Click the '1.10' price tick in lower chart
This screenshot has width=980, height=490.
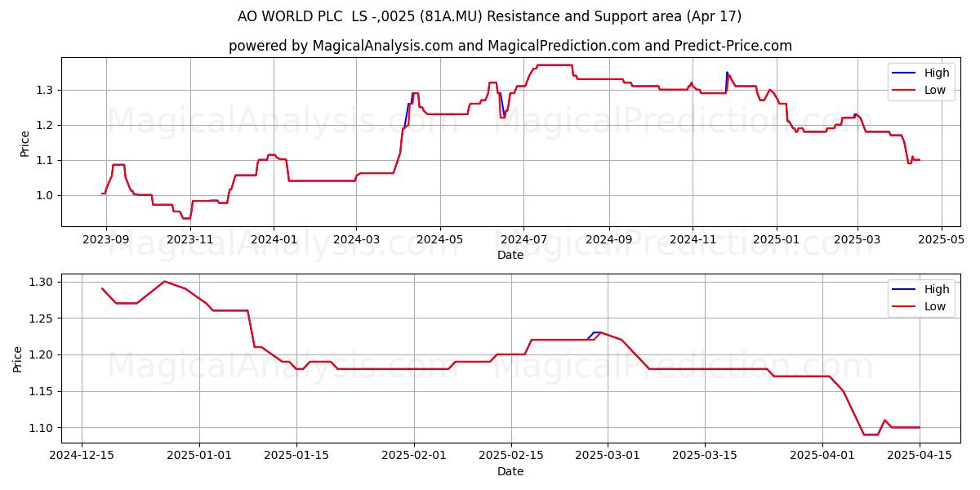pos(42,428)
